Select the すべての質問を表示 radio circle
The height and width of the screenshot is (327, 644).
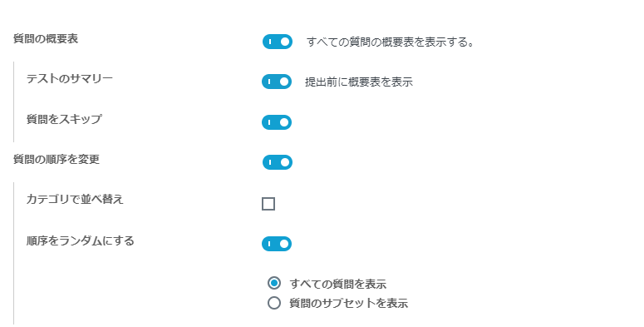coord(274,283)
